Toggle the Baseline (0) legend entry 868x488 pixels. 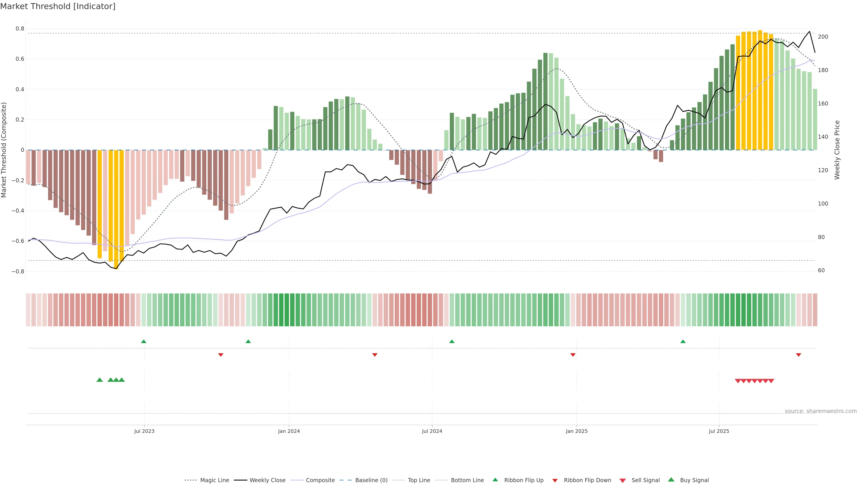[x=371, y=480]
